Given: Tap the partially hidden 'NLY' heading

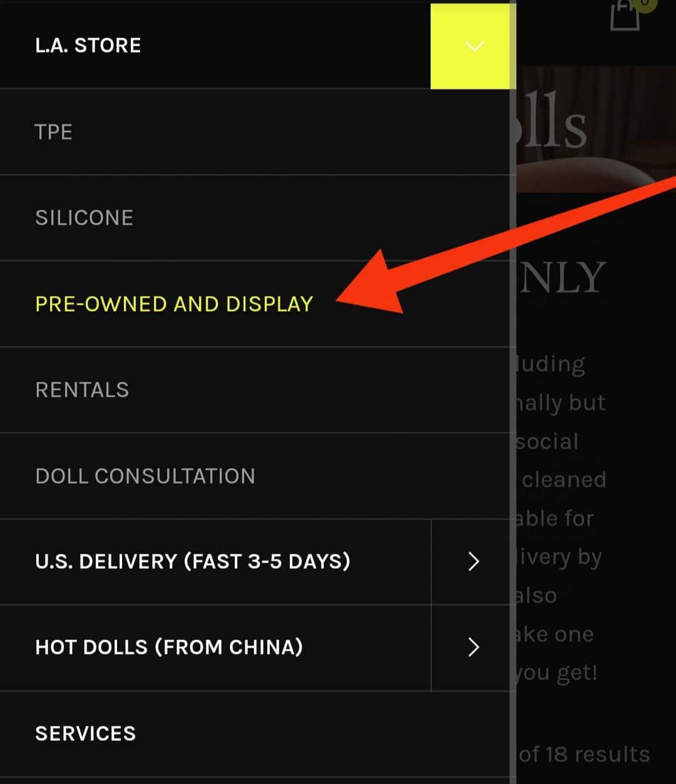Looking at the screenshot, I should pyautogui.click(x=562, y=278).
